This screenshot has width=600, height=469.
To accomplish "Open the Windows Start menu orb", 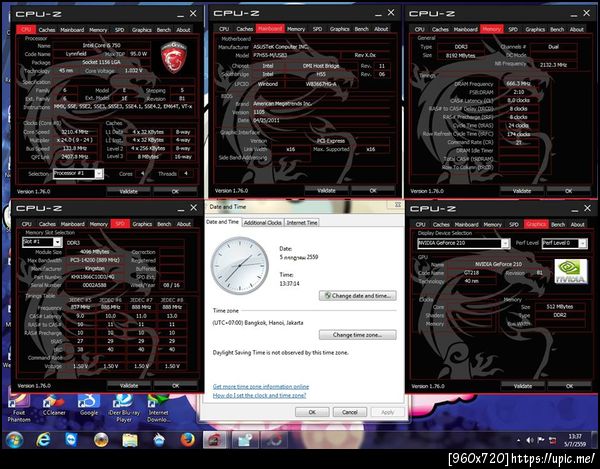I will [14, 440].
